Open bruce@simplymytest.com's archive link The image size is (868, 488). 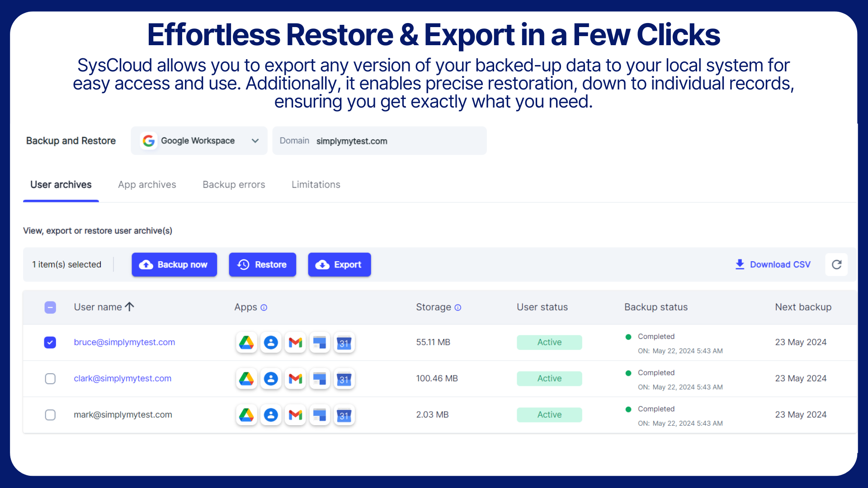pyautogui.click(x=124, y=342)
